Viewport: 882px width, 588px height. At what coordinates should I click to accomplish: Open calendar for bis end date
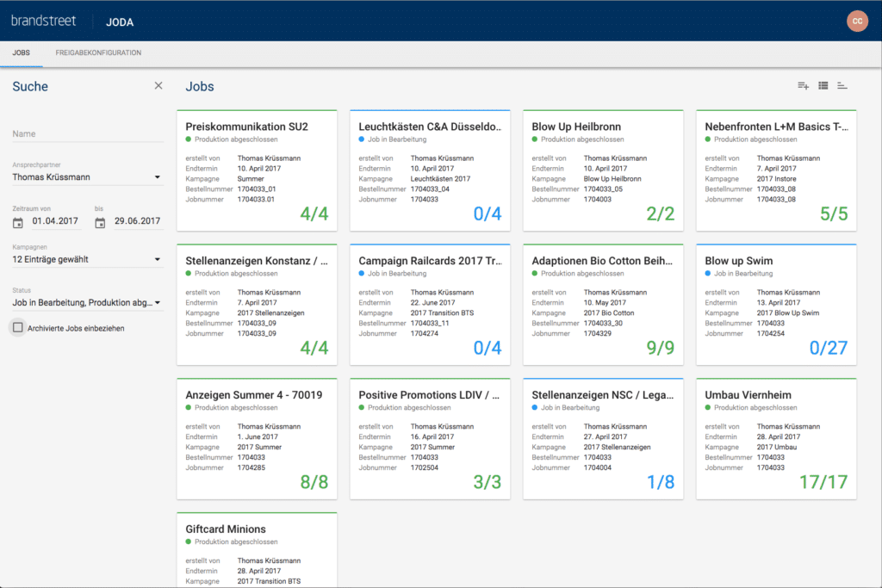(x=100, y=222)
